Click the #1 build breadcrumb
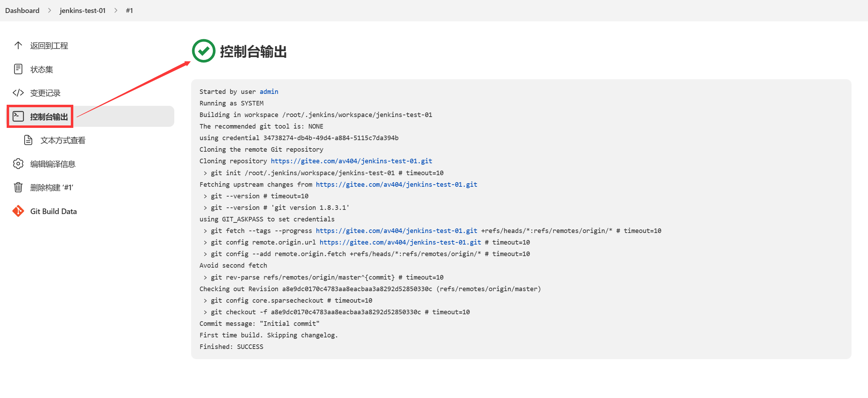This screenshot has width=868, height=398. click(129, 11)
